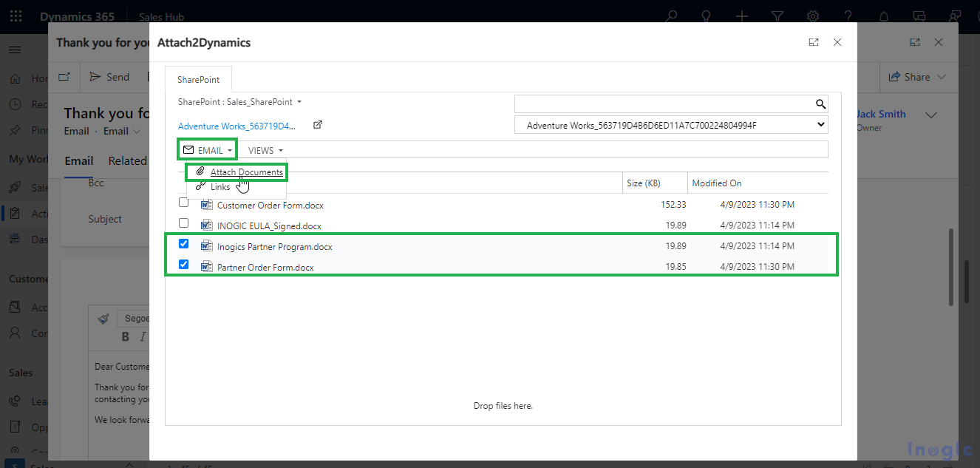Screen dimensions: 980x468
Task: Select Links from the EMAIL menu
Action: [220, 187]
